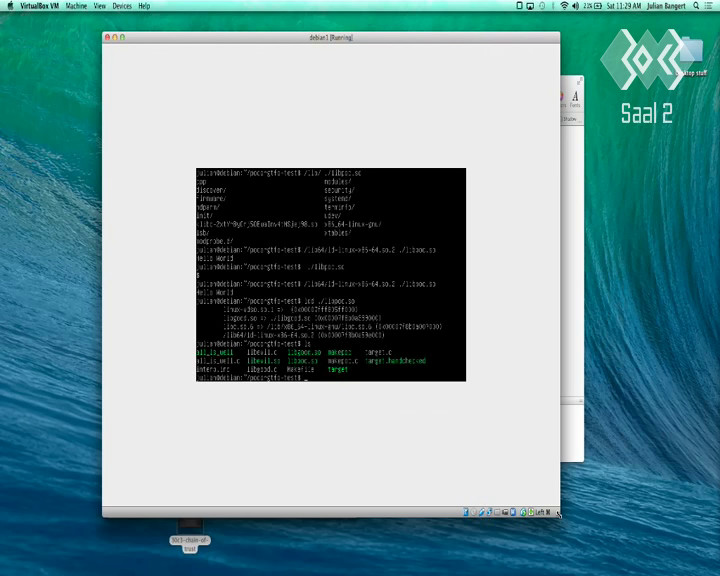Click the debian1 [Running] window title
The width and height of the screenshot is (720, 576).
(331, 38)
